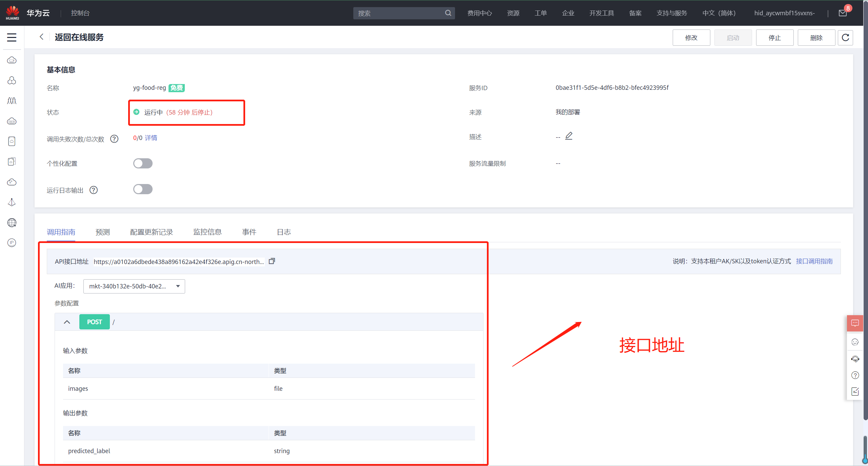Click the POST method label
This screenshot has width=868, height=466.
pyautogui.click(x=95, y=322)
